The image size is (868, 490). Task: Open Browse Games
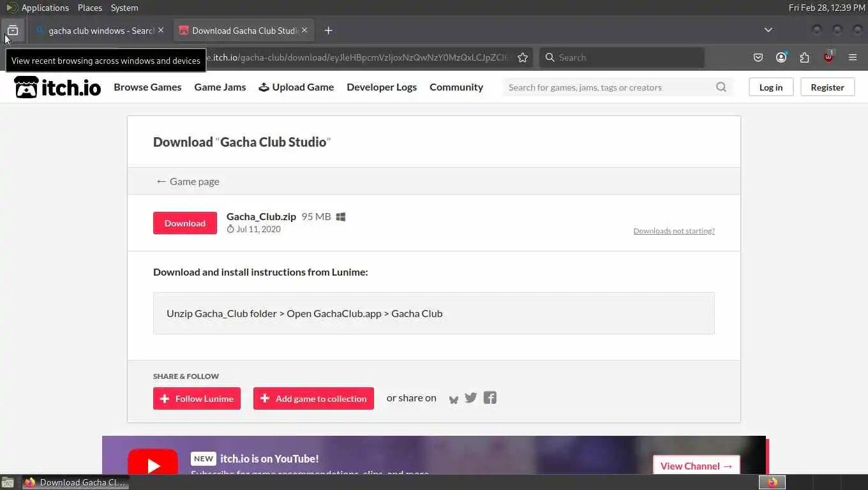[x=147, y=87]
